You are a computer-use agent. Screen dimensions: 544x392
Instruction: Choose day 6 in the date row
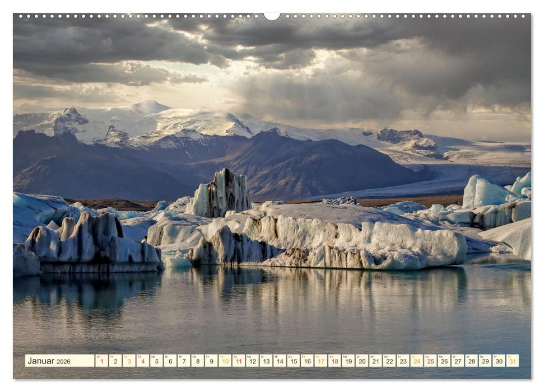tap(170, 361)
